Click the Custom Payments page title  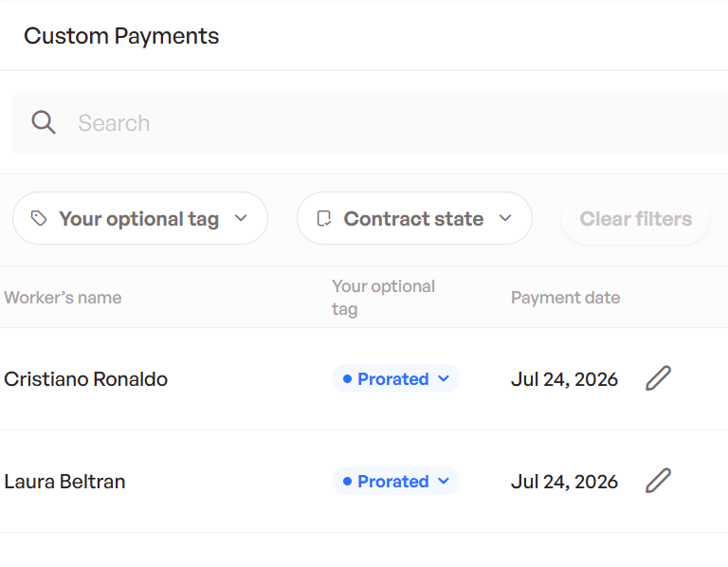(x=121, y=36)
